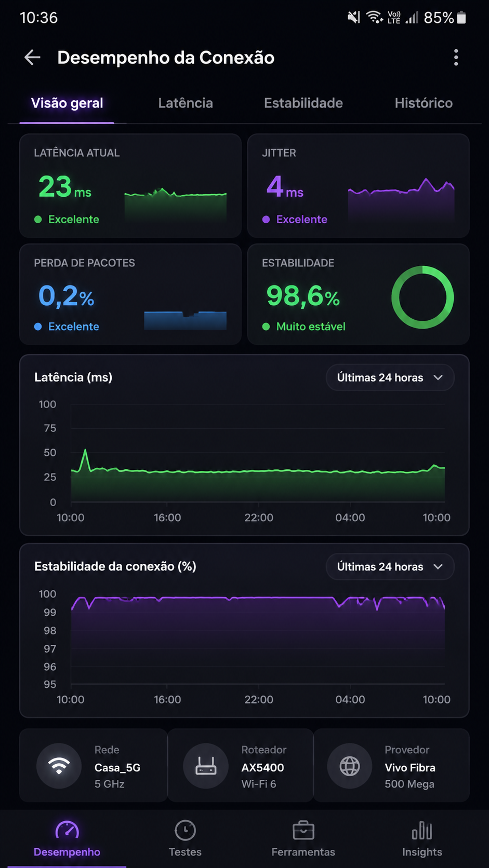Open the Estabilidade 98,6% card
This screenshot has height=868, width=489.
pos(359,294)
